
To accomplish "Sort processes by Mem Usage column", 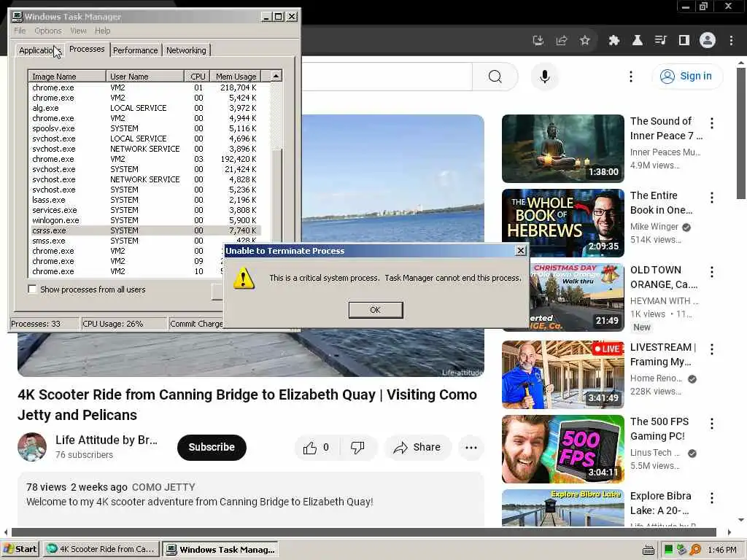I will coord(236,76).
